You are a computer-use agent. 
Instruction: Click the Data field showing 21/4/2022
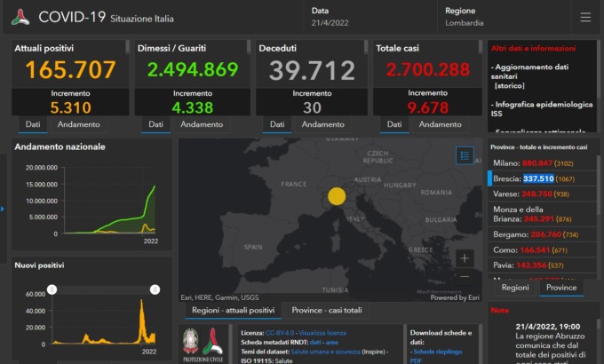coord(370,18)
